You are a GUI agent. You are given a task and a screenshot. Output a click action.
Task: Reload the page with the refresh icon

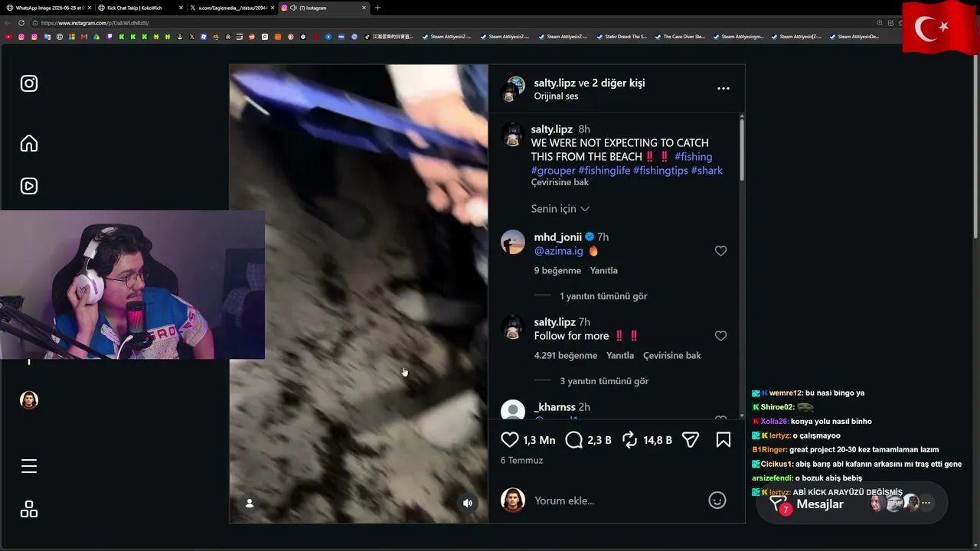21,23
